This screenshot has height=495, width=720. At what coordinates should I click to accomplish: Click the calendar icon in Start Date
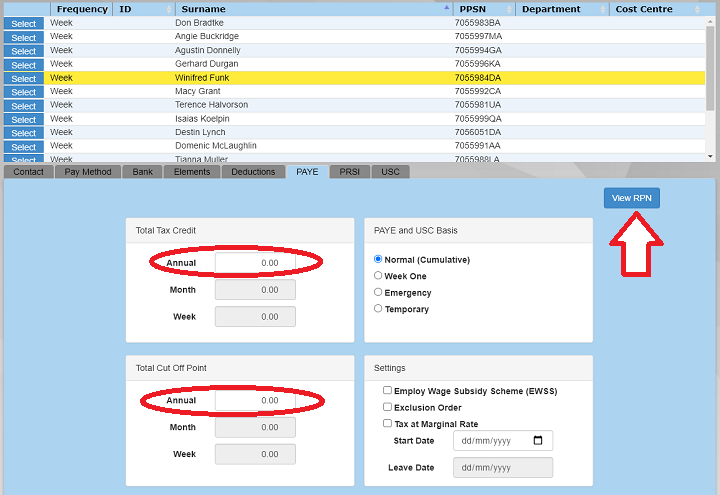[538, 441]
